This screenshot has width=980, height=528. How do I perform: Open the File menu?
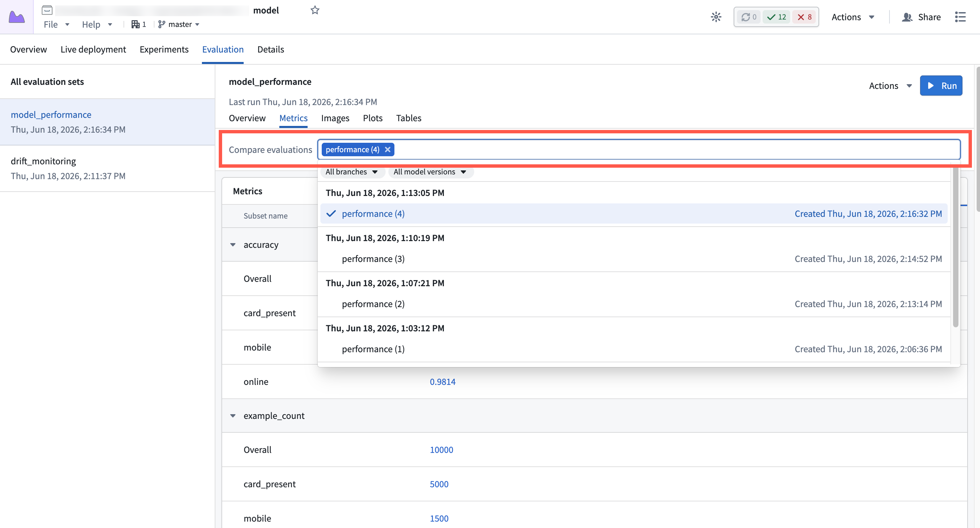click(56, 24)
